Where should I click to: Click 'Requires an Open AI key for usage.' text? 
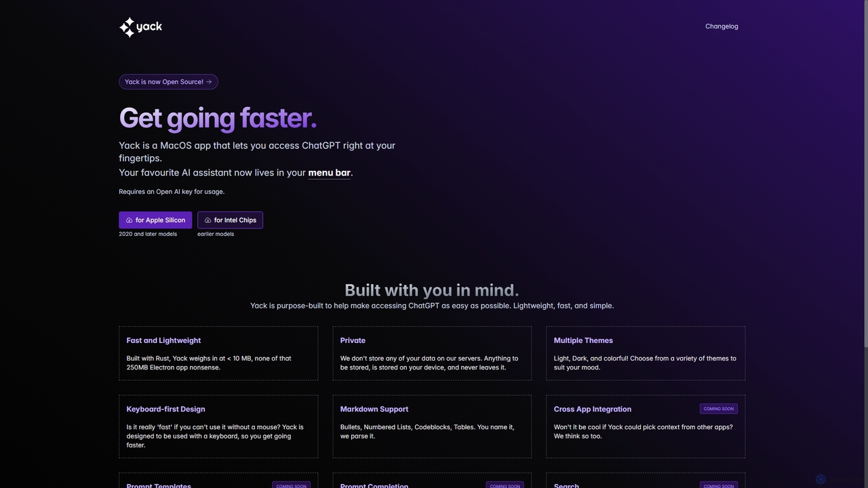click(x=172, y=192)
